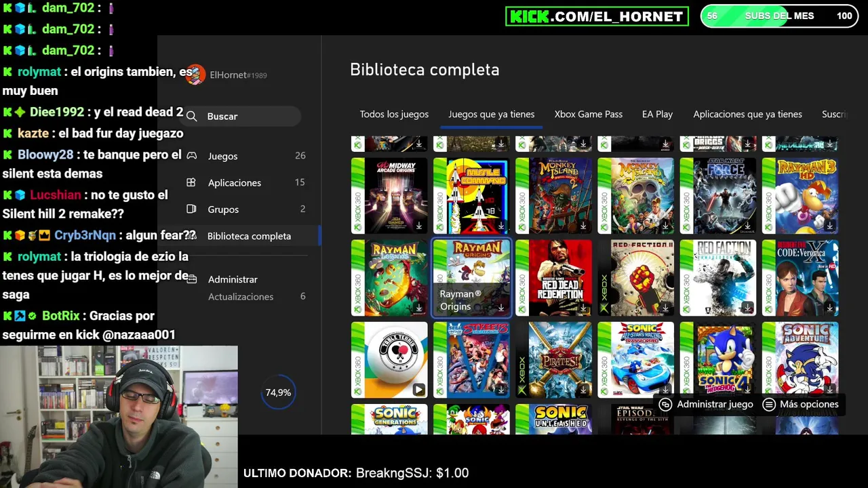The image size is (868, 488).
Task: Open Grupos section with 2 items
Action: [x=245, y=209]
